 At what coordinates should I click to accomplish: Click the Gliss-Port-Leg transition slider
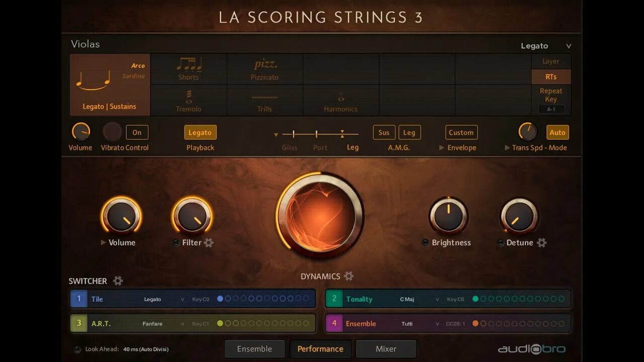(320, 134)
